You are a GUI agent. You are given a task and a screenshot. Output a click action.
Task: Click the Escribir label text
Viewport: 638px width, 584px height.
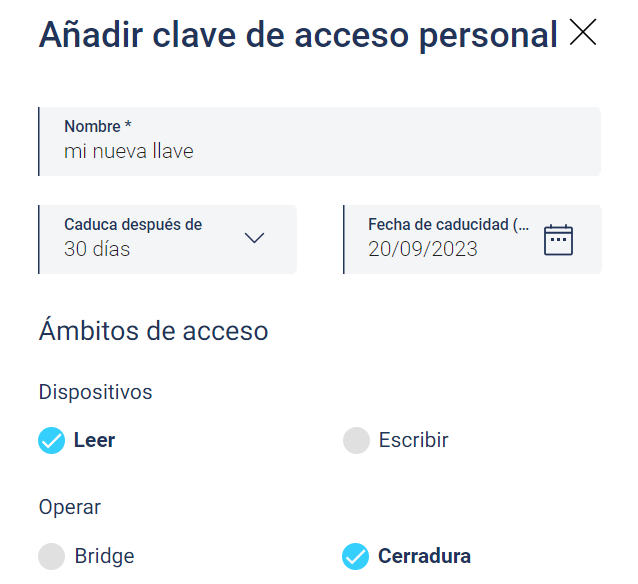[413, 440]
